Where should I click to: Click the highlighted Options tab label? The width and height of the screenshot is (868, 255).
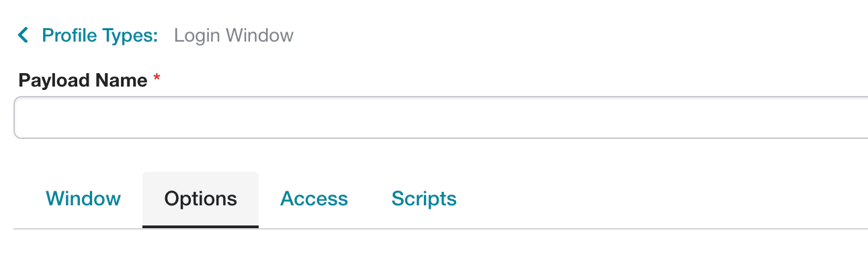pos(200,199)
